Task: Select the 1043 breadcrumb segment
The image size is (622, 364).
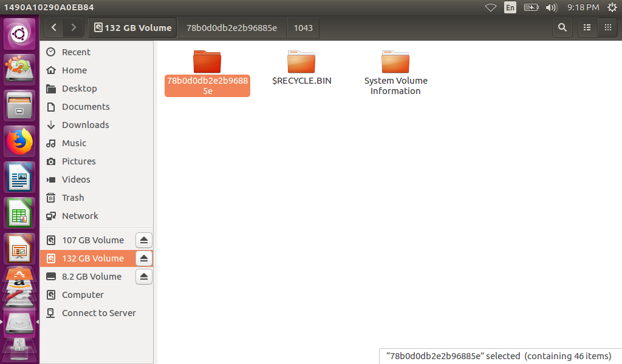Action: coord(302,27)
